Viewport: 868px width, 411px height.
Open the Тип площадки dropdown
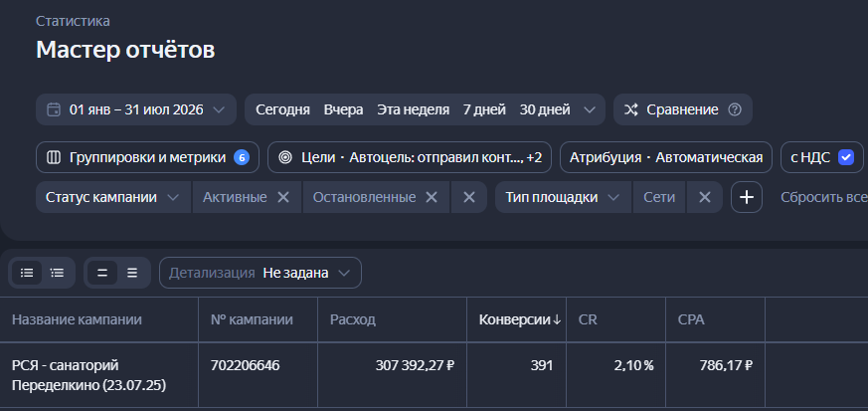[x=563, y=197]
